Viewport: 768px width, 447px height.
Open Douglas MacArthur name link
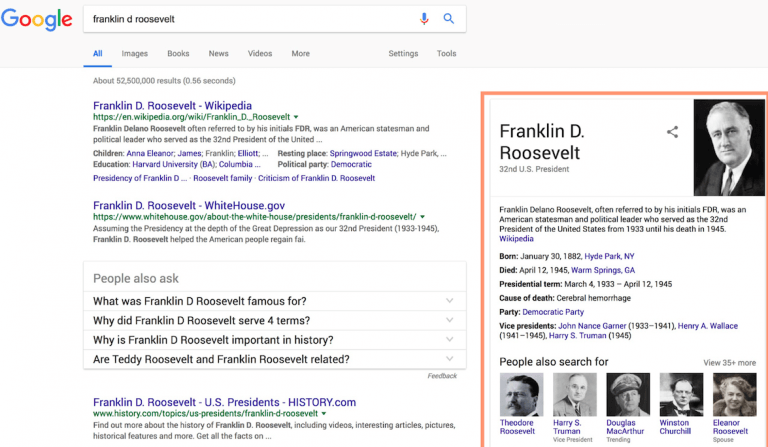(625, 427)
